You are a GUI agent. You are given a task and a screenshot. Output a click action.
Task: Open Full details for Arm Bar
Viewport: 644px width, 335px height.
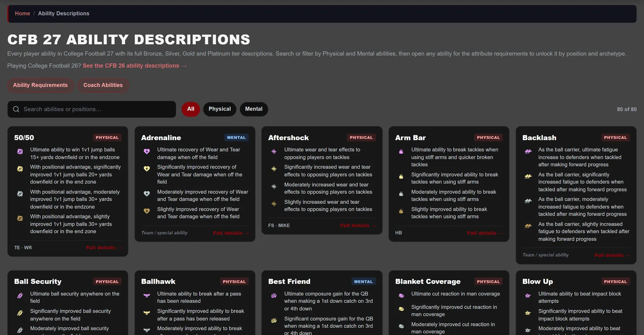click(x=485, y=233)
